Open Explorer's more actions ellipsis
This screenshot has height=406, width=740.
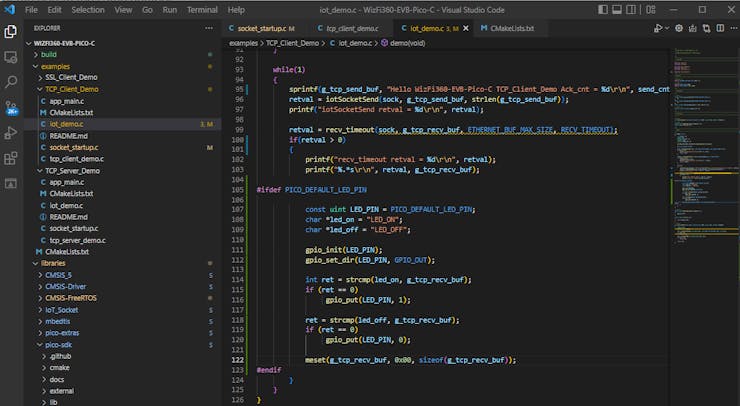[207, 29]
